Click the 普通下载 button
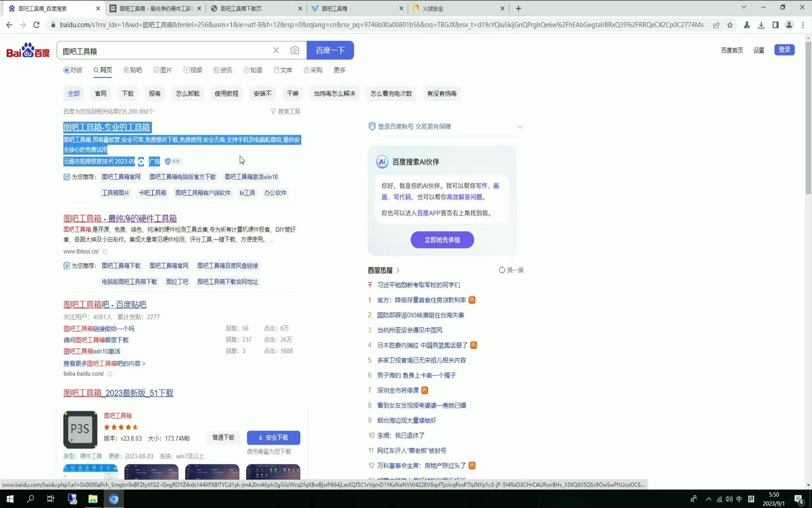Viewport: 812px width, 508px height. point(223,437)
